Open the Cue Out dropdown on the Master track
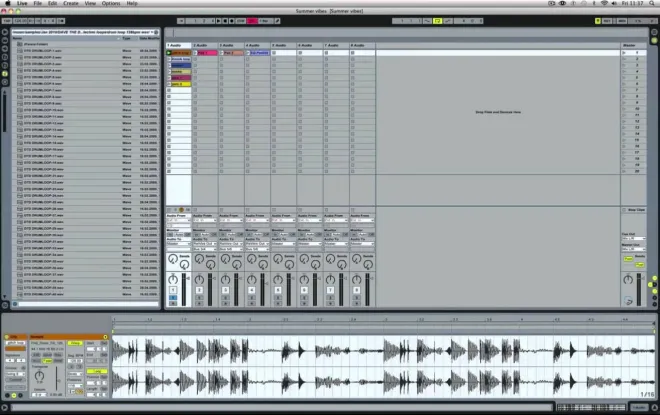Image resolution: width=660 pixels, height=415 pixels. click(x=634, y=239)
